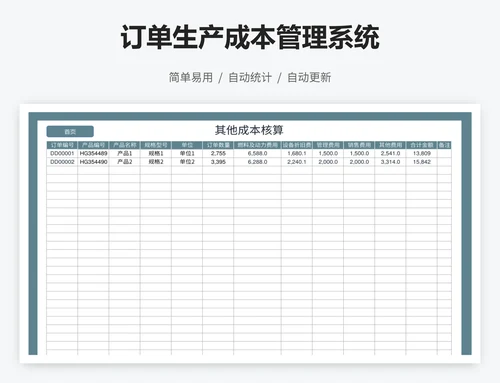500x383 pixels.
Task: Click the 产品1 name cell
Action: pos(125,153)
